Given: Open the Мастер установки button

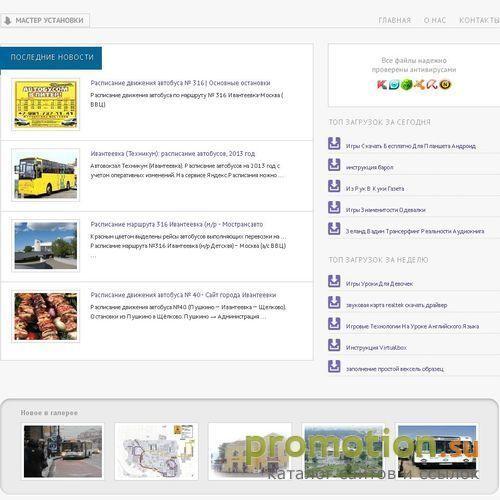Looking at the screenshot, I should coord(45,20).
